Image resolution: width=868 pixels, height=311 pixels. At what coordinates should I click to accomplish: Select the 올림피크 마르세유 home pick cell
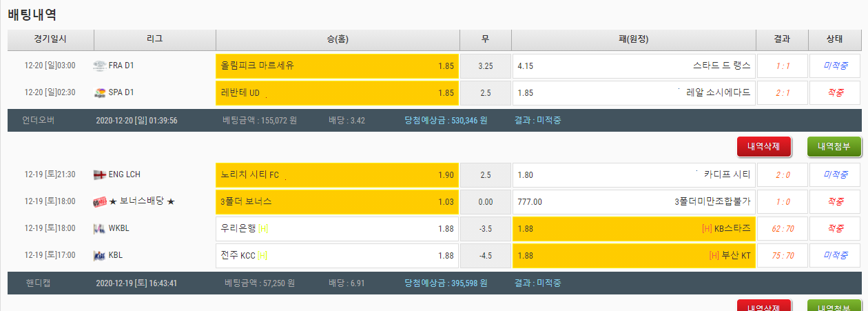(337, 66)
